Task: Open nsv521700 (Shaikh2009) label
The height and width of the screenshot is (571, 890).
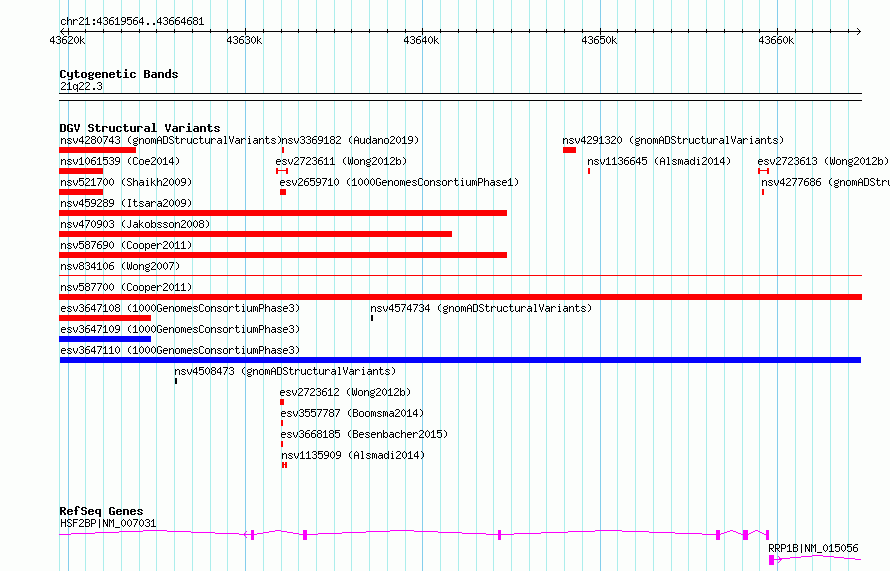Action: [x=126, y=182]
